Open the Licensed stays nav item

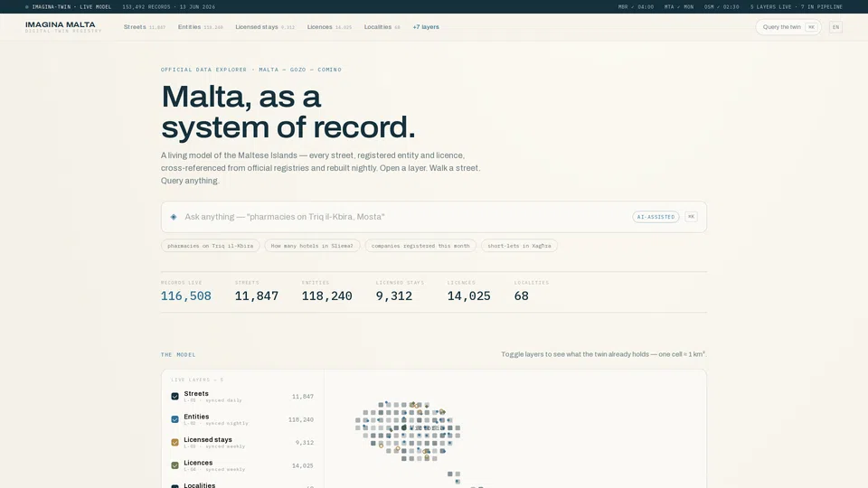265,27
